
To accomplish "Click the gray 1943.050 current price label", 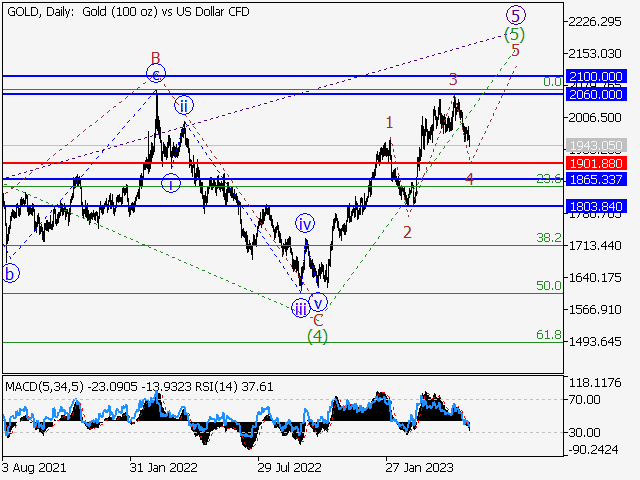I will pos(596,145).
